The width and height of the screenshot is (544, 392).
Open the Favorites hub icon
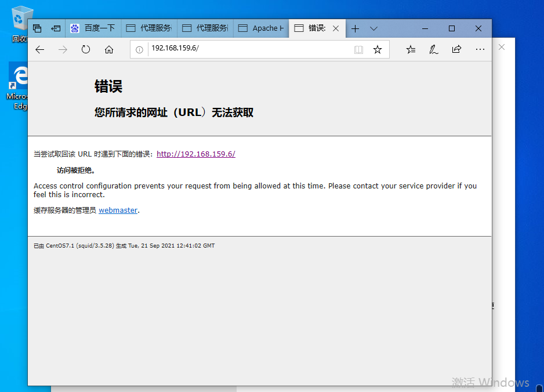point(411,50)
